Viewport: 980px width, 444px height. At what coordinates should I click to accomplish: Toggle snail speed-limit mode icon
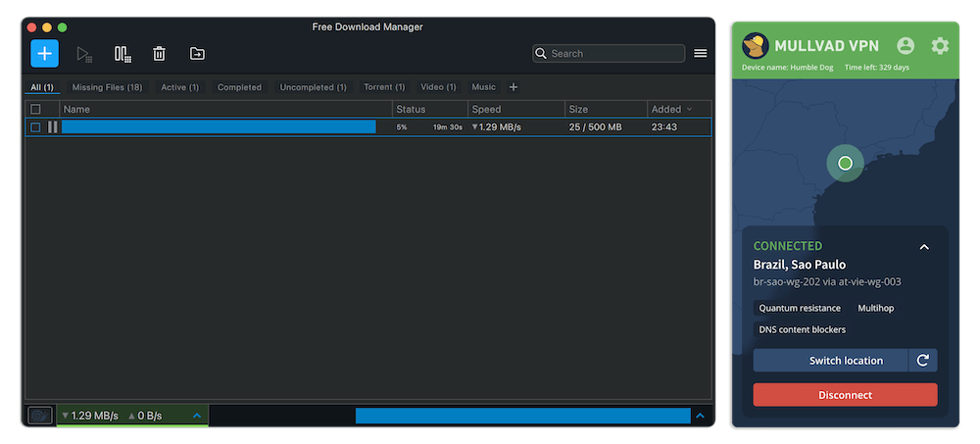tap(40, 416)
